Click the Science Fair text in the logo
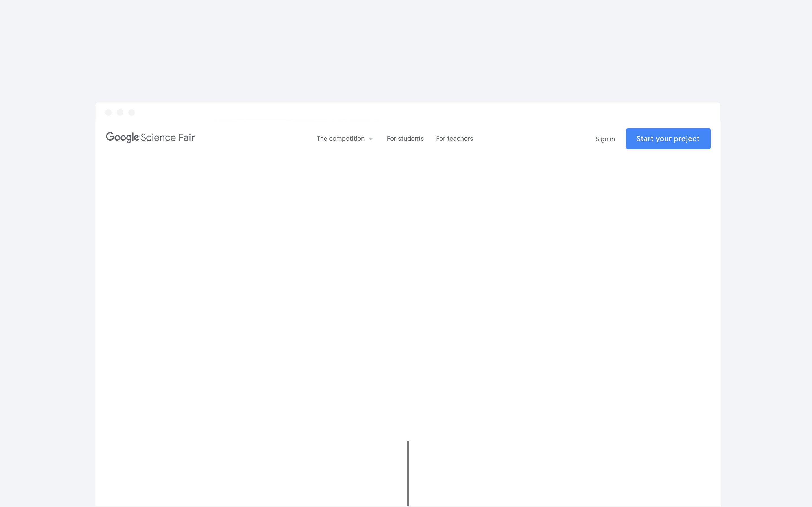 (167, 137)
